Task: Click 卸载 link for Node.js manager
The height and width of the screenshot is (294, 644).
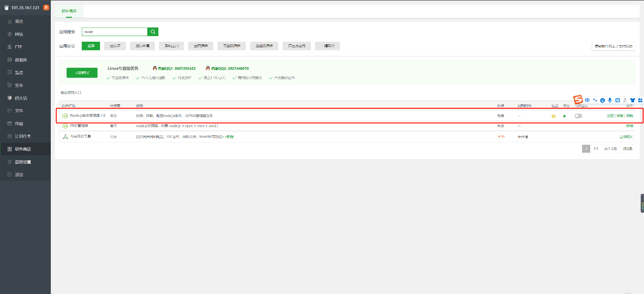Action: [630, 116]
